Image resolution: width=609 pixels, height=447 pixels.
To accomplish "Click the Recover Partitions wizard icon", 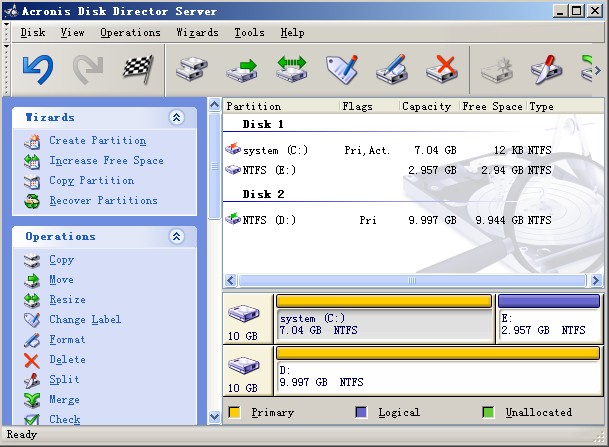I will 32,201.
